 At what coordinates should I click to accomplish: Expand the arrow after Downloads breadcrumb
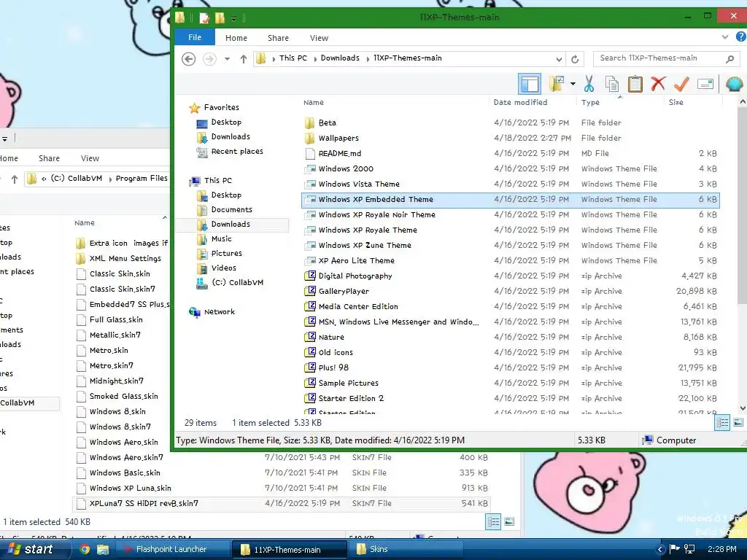point(368,58)
